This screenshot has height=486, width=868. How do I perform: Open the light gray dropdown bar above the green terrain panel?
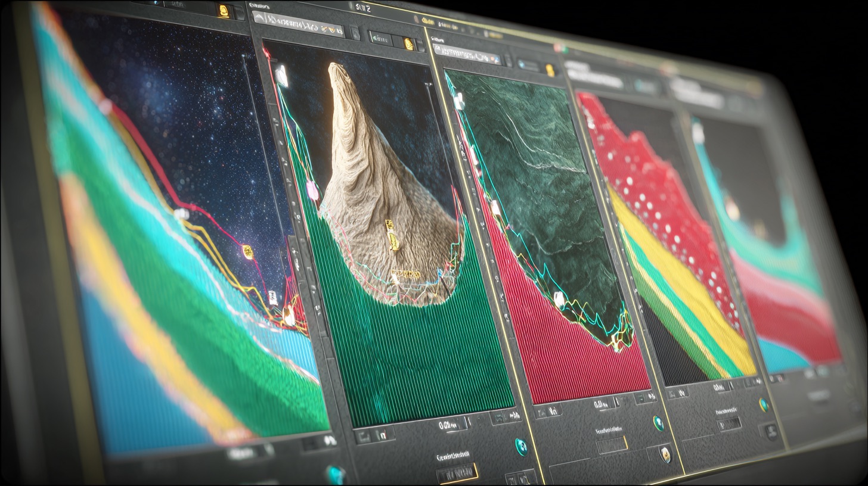(466, 55)
